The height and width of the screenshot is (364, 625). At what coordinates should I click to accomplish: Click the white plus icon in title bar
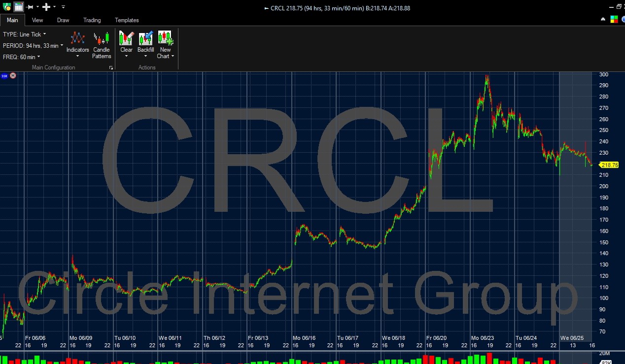click(46, 7)
